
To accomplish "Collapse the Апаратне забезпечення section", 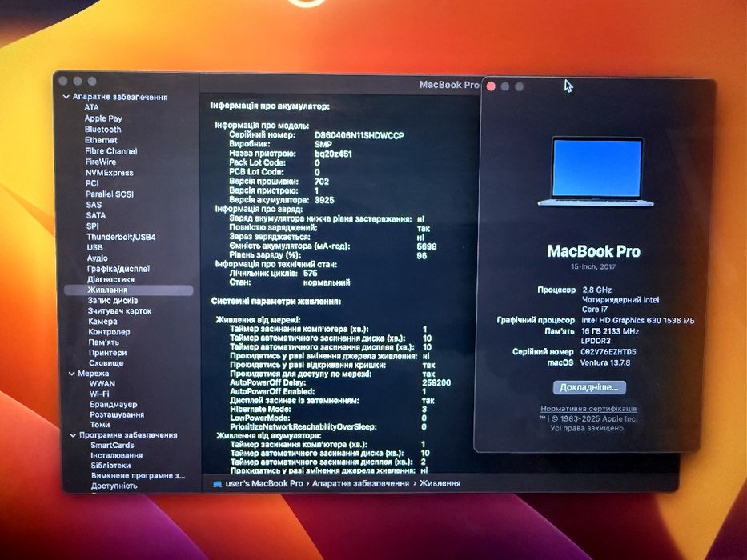I will click(66, 97).
